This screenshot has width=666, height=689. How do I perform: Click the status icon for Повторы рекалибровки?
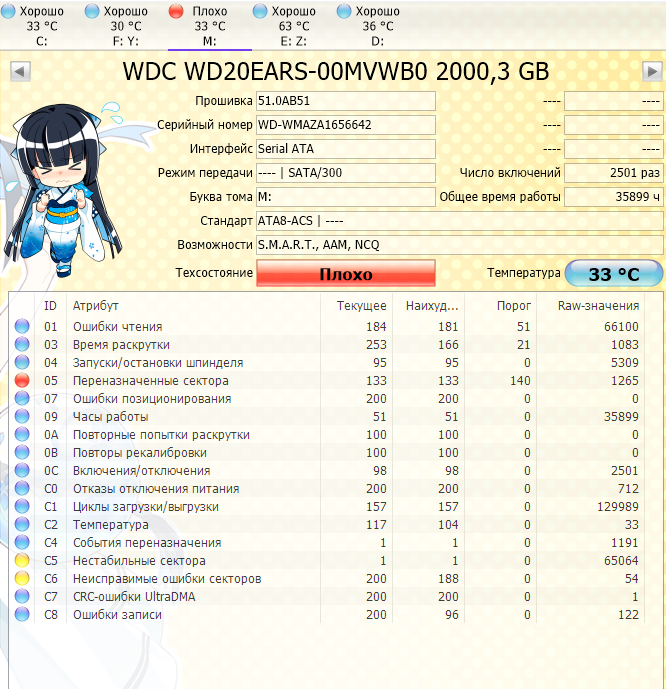tap(22, 452)
